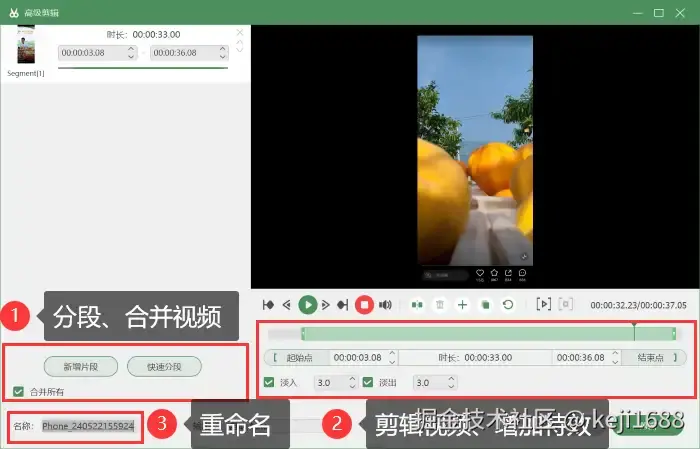
Task: Decrease the 淡入 duration value
Action: pos(352,386)
